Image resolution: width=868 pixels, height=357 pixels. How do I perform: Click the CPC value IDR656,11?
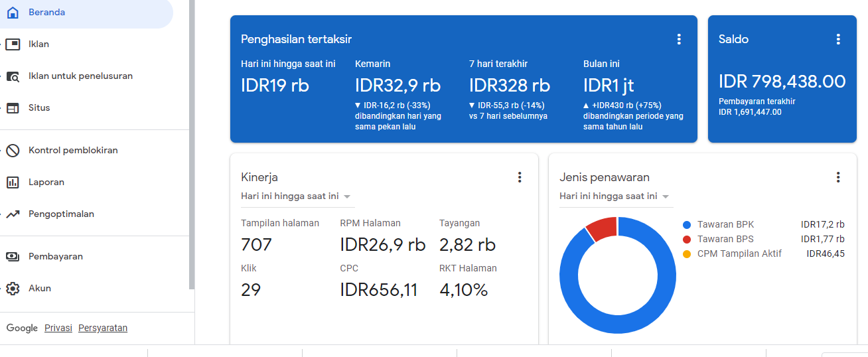(379, 290)
